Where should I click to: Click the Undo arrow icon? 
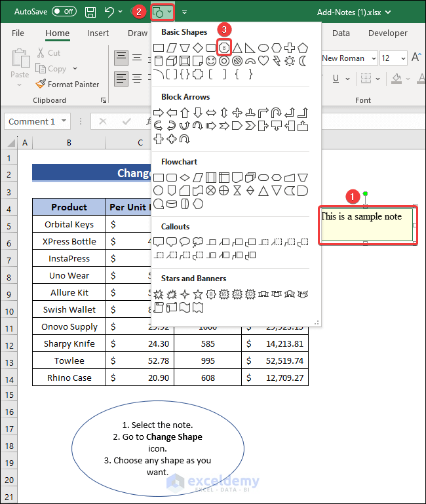click(109, 12)
